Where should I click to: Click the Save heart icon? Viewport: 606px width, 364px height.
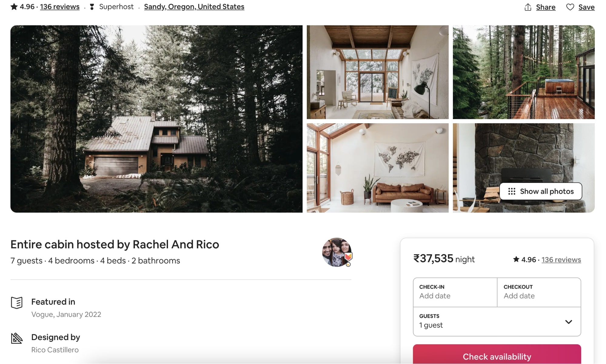pyautogui.click(x=571, y=6)
